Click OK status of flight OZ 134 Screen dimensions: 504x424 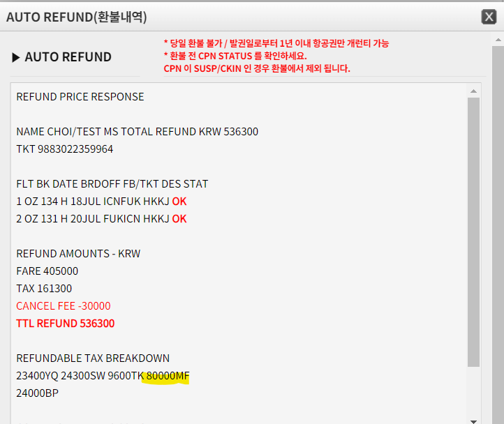click(179, 202)
